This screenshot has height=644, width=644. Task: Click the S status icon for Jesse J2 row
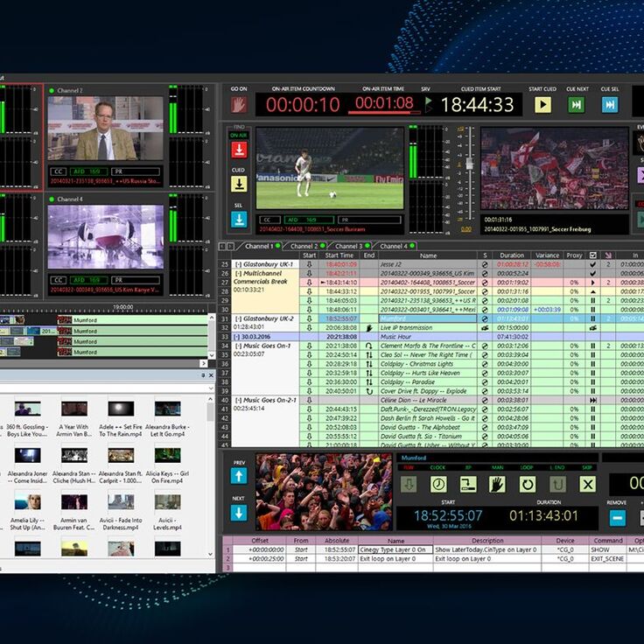pyautogui.click(x=485, y=264)
